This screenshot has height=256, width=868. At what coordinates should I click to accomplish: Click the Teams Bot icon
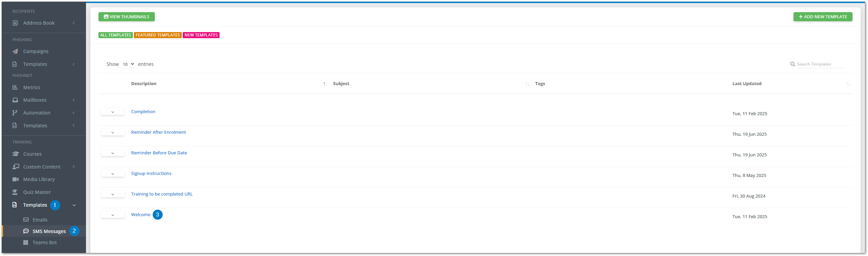26,242
